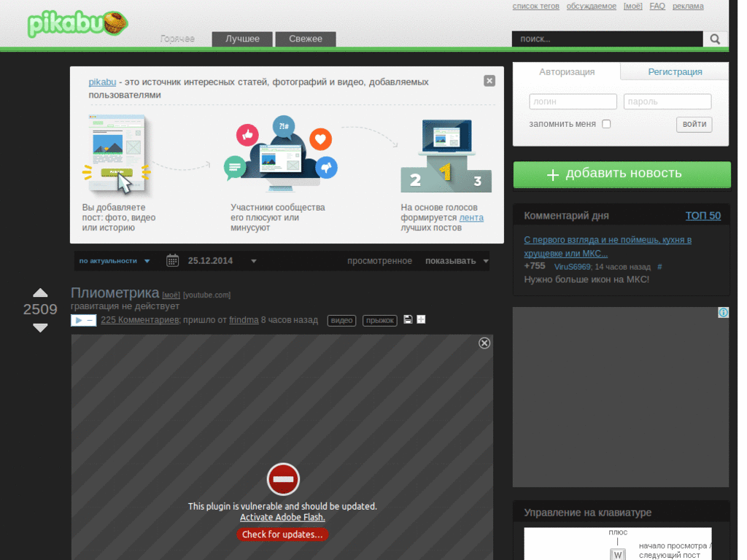Click the [моё] tag beside post title
This screenshot has height=560, width=747.
pos(171,295)
